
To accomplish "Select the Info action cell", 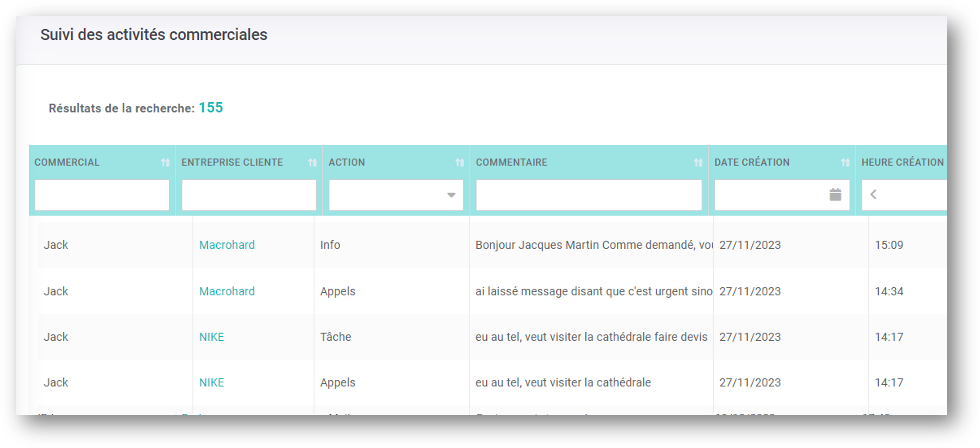I will (x=330, y=245).
